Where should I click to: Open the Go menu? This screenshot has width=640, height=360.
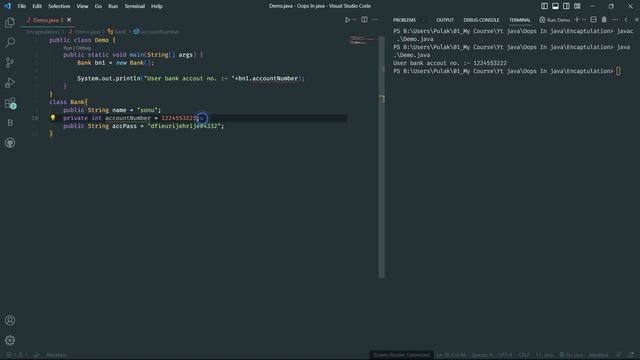[98, 6]
